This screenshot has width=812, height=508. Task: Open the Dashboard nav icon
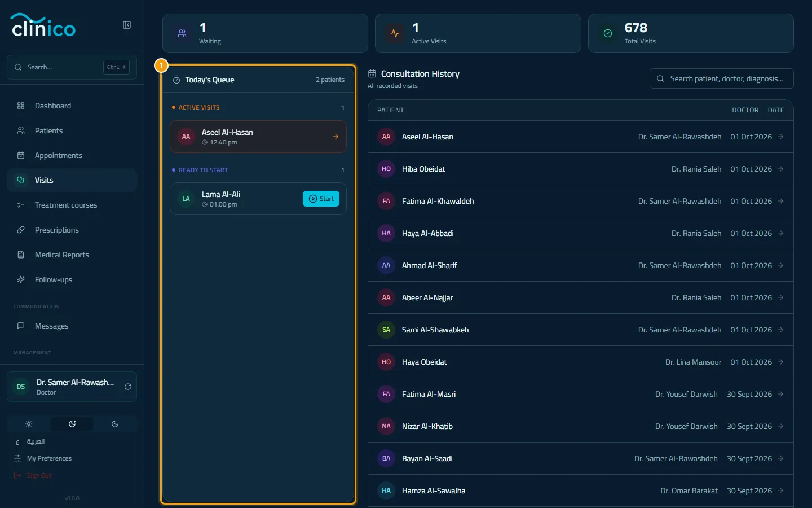tap(21, 106)
